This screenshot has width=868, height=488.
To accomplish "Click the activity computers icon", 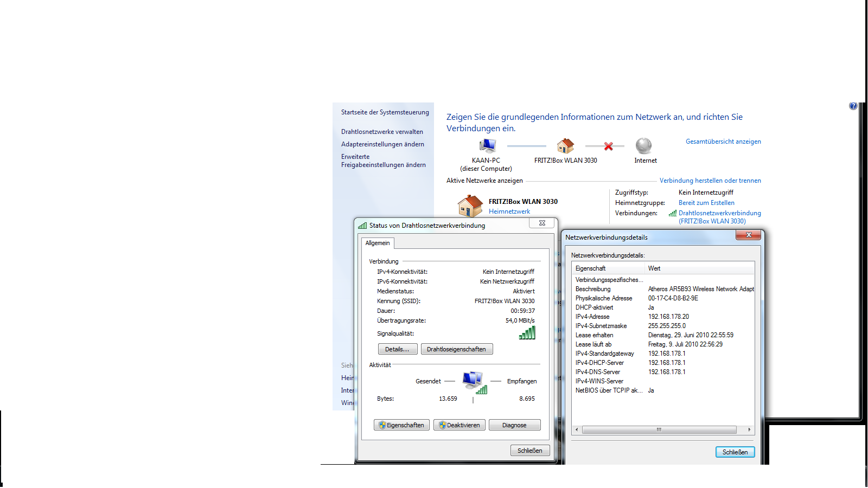I will click(474, 382).
